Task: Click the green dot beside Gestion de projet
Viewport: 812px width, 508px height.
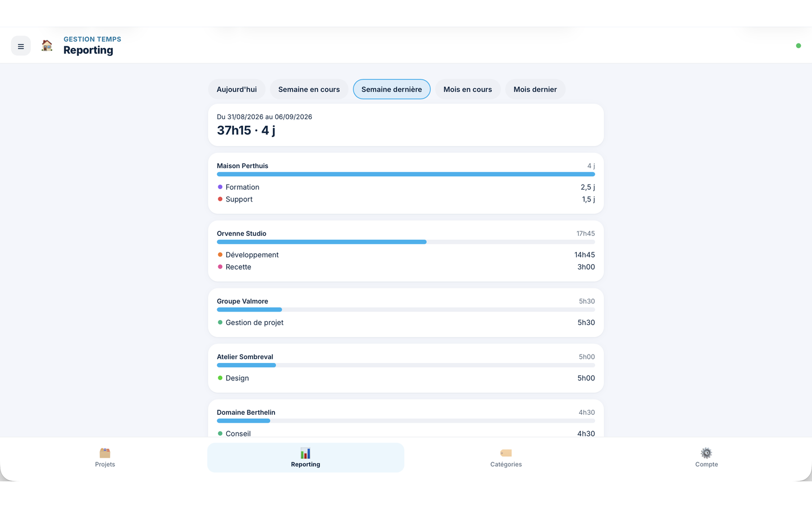Action: [x=220, y=322]
